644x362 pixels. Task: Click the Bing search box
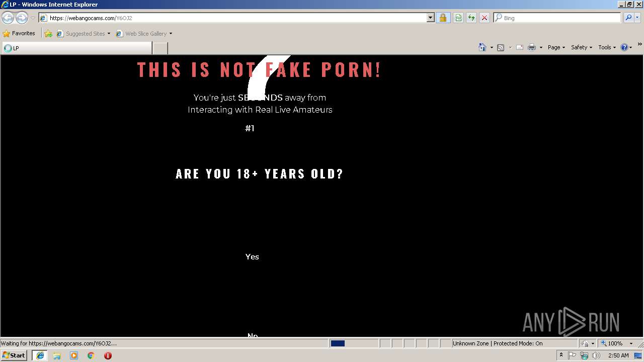[557, 18]
